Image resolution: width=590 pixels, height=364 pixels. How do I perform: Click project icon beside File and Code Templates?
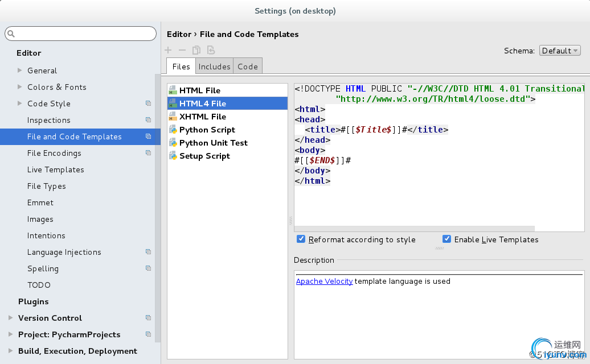[x=148, y=136]
